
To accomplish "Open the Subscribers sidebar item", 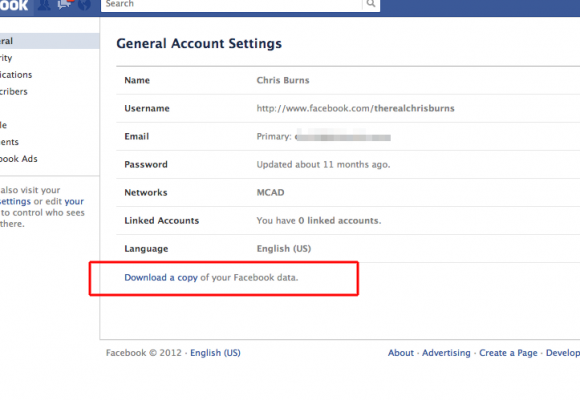I will [14, 91].
